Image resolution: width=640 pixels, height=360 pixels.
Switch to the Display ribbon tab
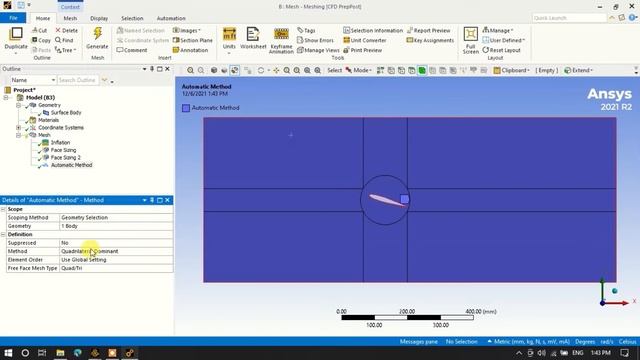tap(99, 18)
